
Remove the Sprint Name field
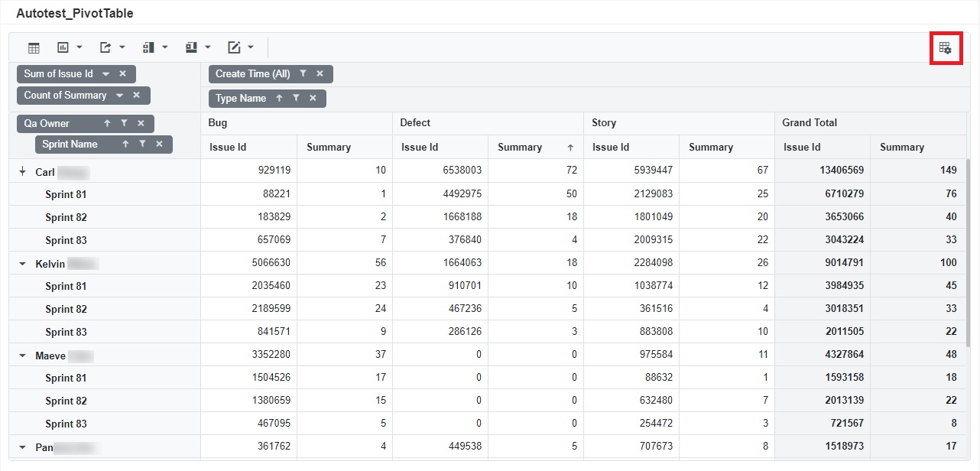click(x=159, y=145)
